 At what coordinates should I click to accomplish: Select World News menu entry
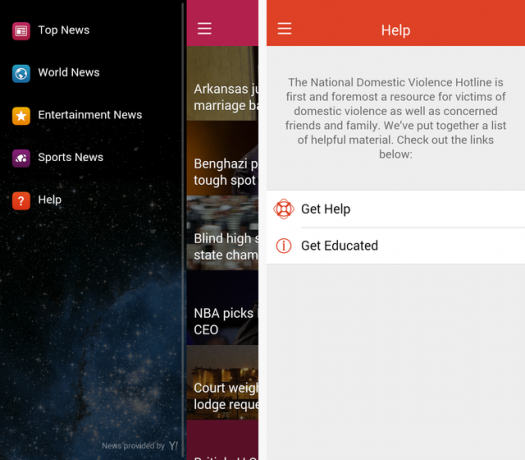pos(69,72)
